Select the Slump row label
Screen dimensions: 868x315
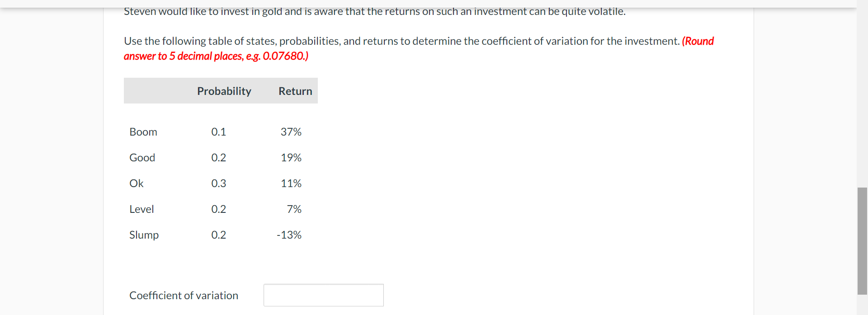[x=144, y=235]
